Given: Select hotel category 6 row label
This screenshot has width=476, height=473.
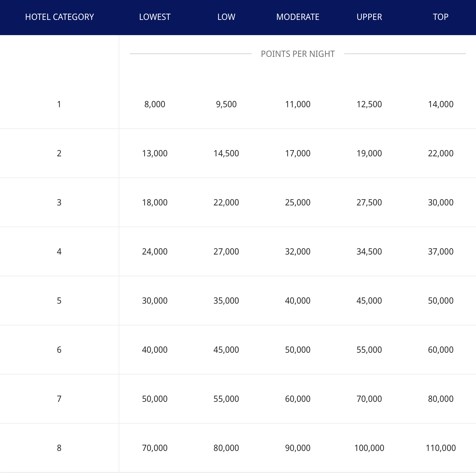Looking at the screenshot, I should tap(59, 350).
